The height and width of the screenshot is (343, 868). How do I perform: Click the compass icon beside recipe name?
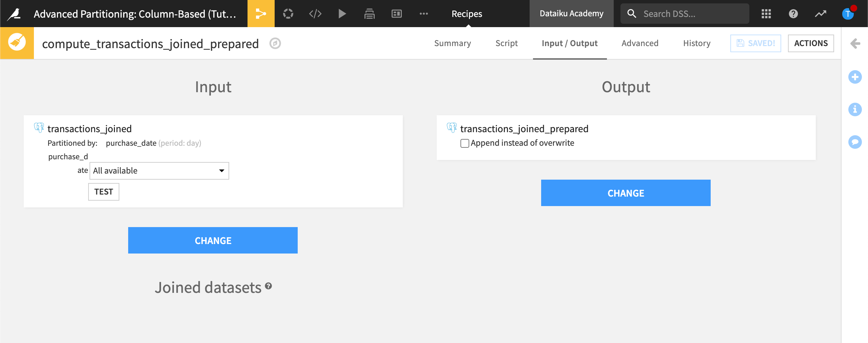pos(275,43)
